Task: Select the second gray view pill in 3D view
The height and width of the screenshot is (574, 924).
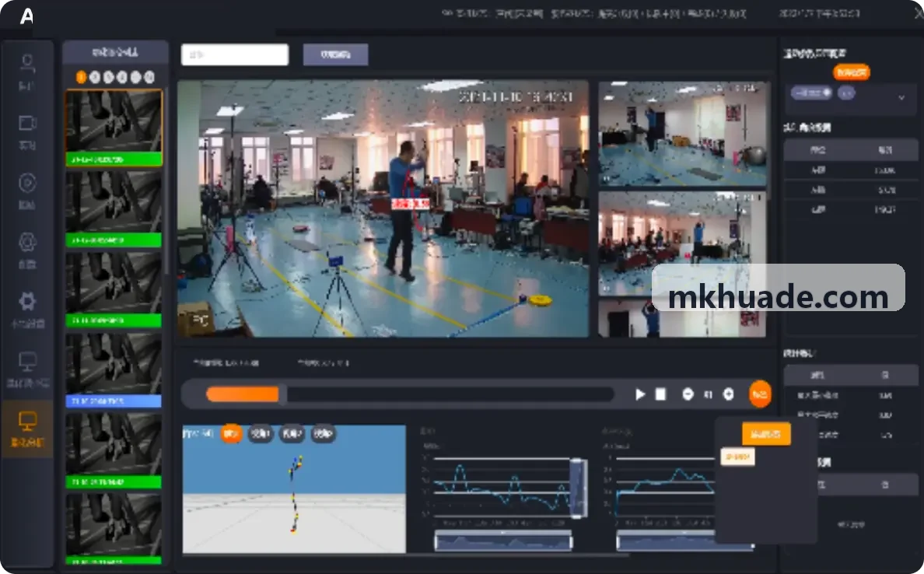Action: pos(292,434)
